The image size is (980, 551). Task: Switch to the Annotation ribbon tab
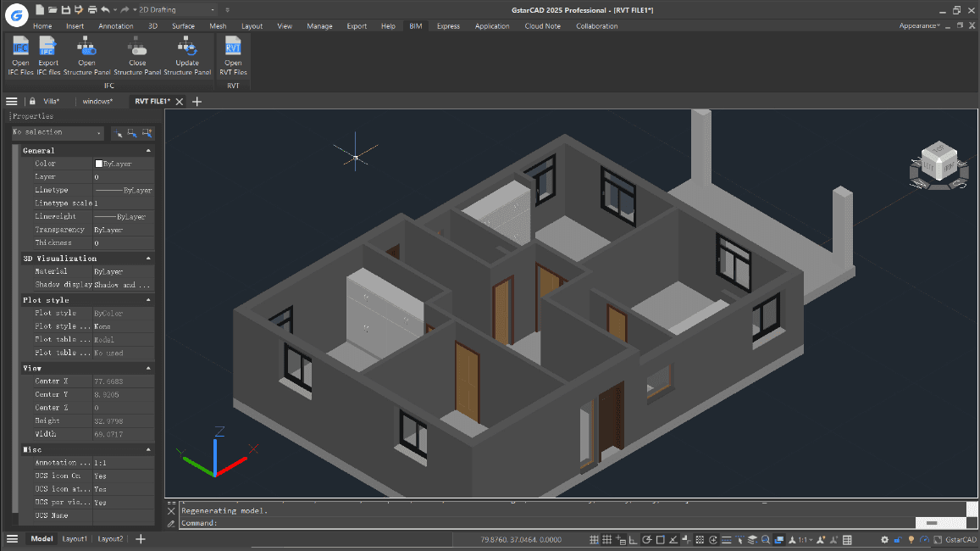[x=115, y=25]
